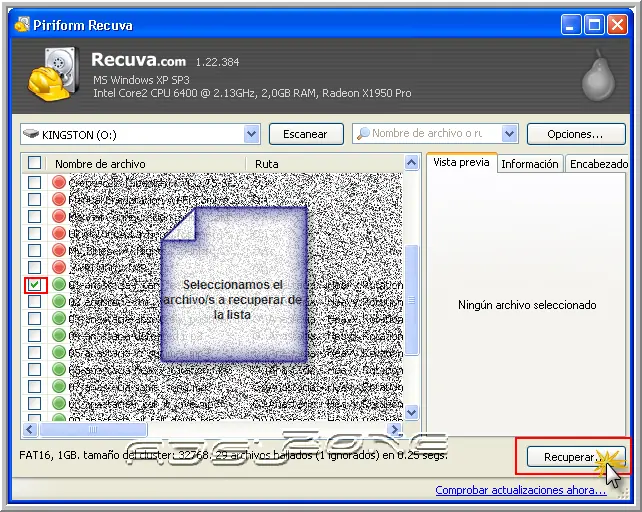Click the Recuva icon in the title bar
This screenshot has width=642, height=512.
[22, 25]
